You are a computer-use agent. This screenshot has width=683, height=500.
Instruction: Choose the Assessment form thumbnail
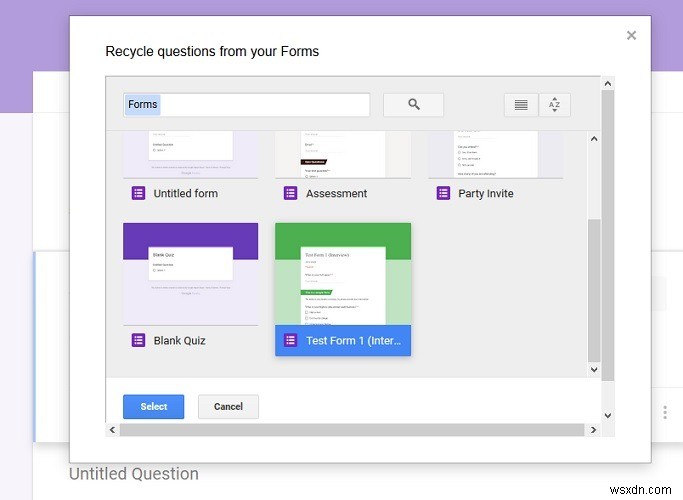(342, 154)
